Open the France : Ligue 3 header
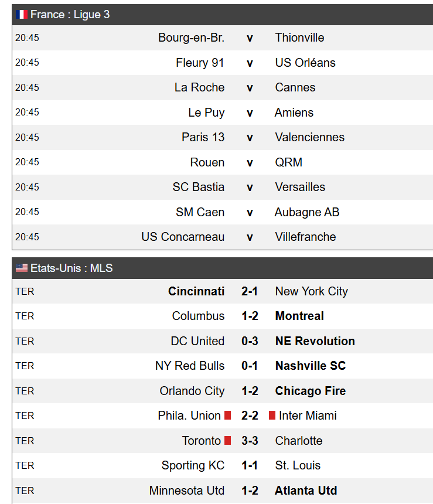 click(223, 15)
